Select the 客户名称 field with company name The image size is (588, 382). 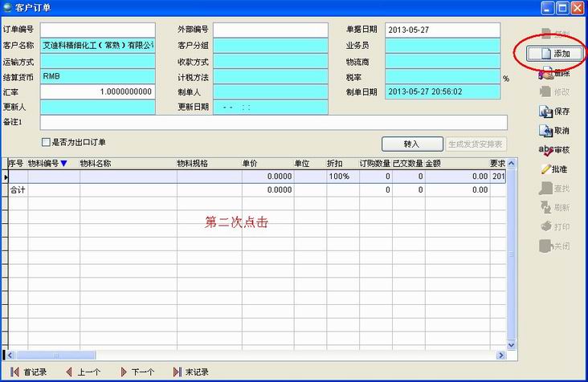(x=97, y=46)
